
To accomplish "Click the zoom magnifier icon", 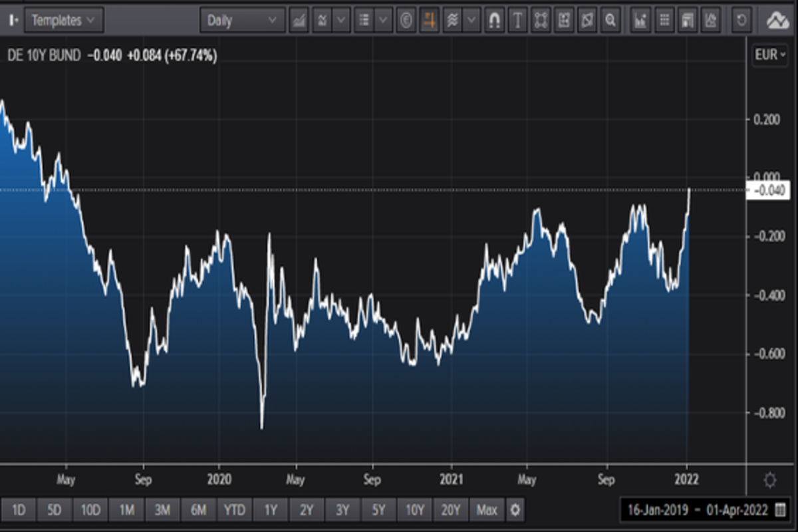I will click(x=609, y=21).
